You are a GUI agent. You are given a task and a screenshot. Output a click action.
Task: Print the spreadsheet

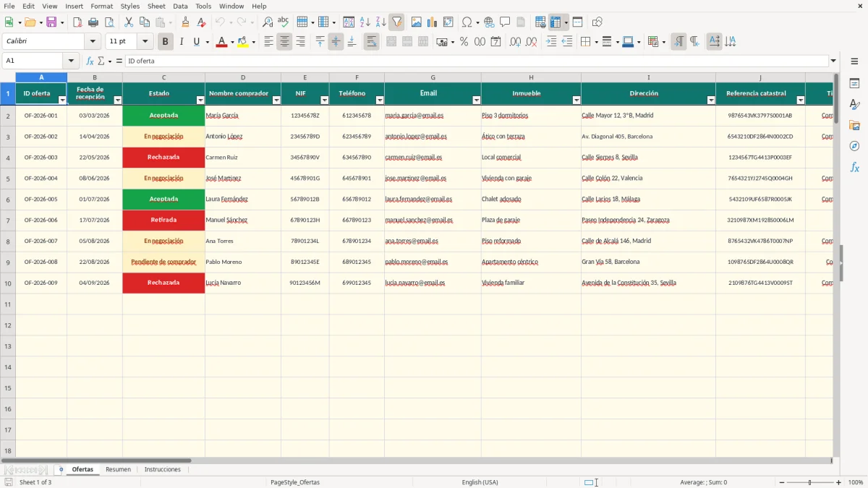tap(93, 22)
